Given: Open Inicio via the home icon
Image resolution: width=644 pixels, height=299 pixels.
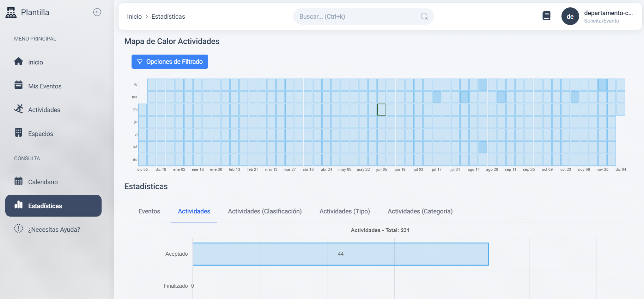Looking at the screenshot, I should tap(19, 62).
